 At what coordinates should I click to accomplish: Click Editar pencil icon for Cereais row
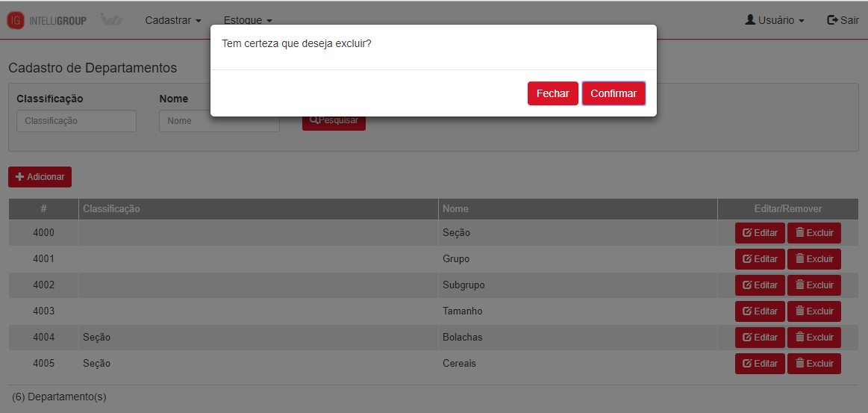pos(746,364)
